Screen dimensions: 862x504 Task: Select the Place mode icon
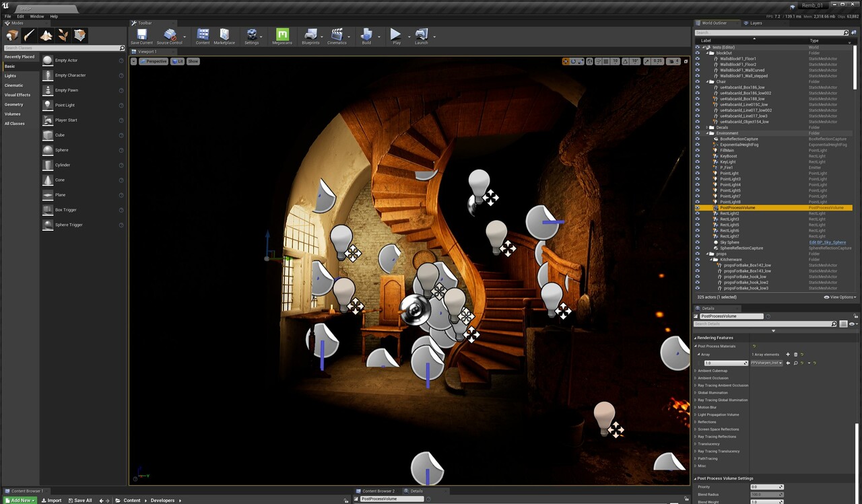tap(12, 36)
